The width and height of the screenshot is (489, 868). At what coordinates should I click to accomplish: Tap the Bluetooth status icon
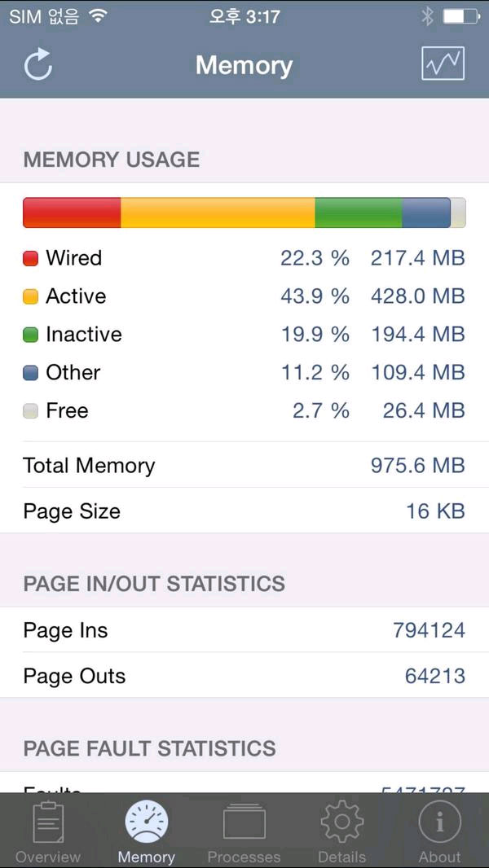click(427, 16)
